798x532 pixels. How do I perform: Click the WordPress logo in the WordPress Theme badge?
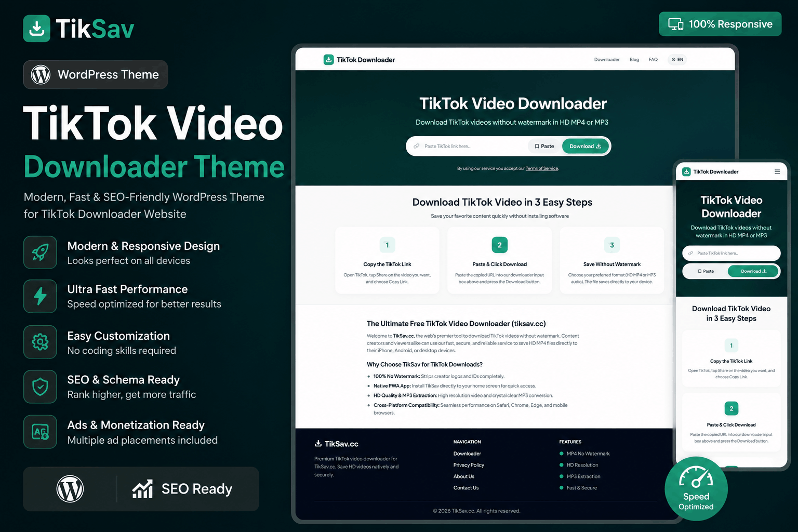pyautogui.click(x=41, y=75)
